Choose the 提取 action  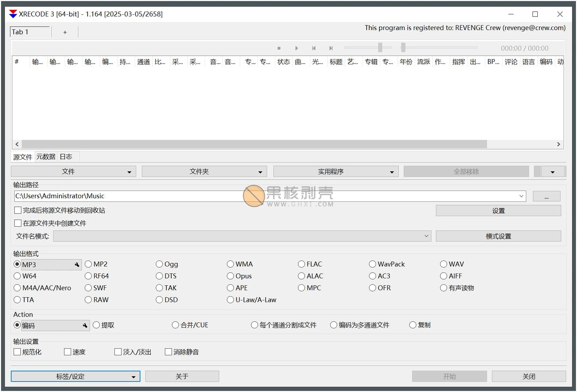104,325
